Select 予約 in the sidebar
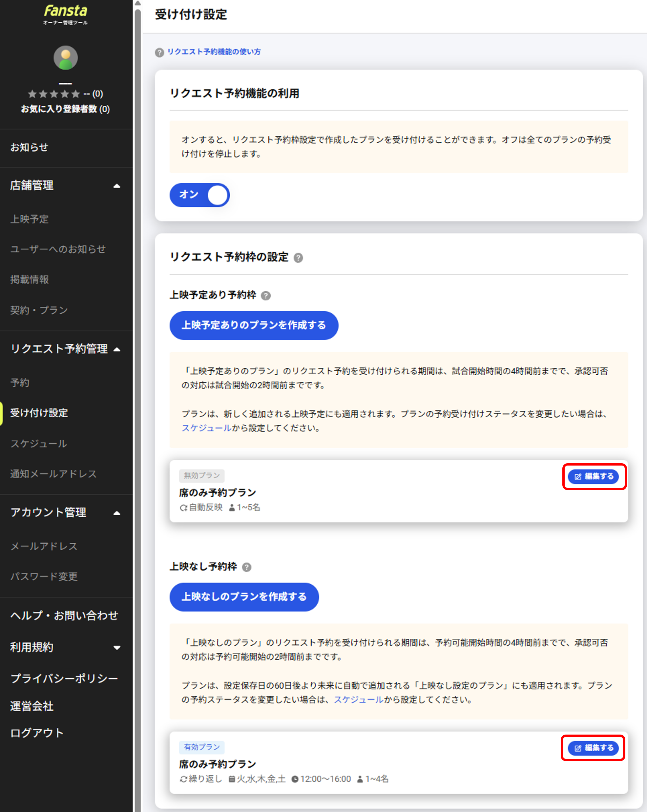The width and height of the screenshot is (647, 812). pos(20,383)
